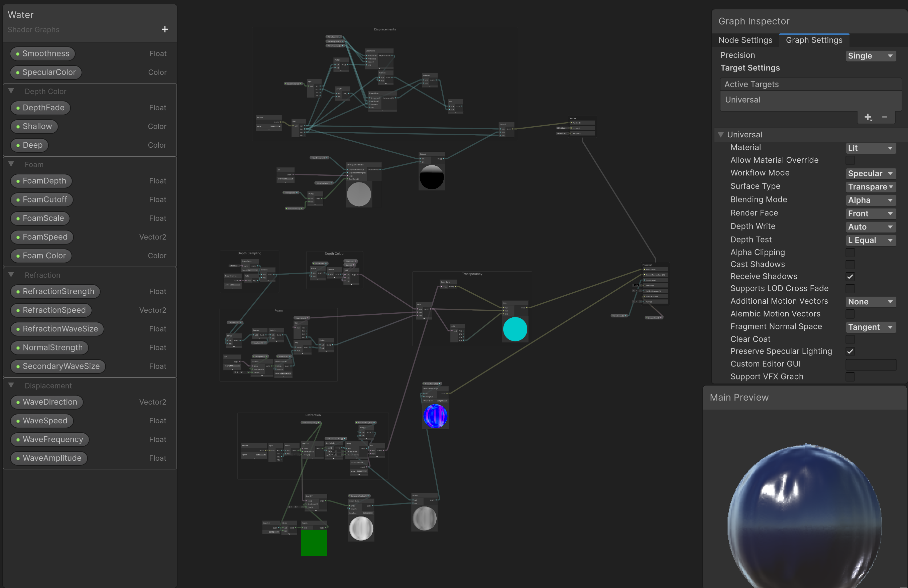Collapse the Foam category
Screen dimensions: 908x588
[x=11, y=164]
